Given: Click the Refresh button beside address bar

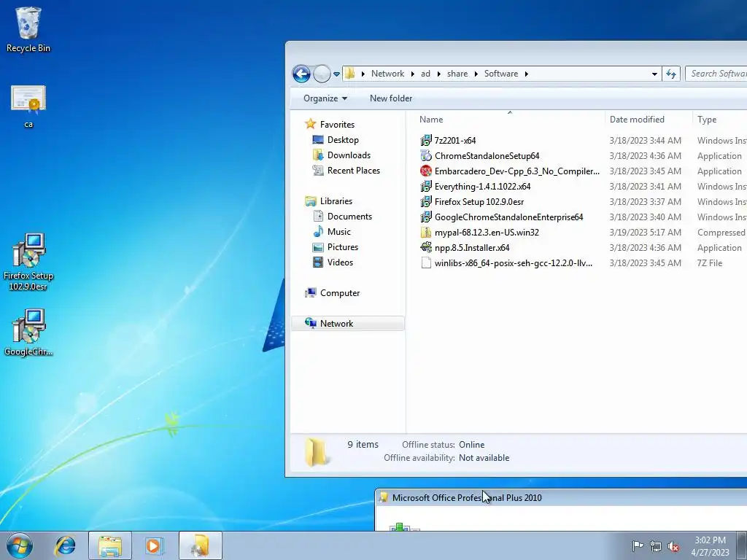Looking at the screenshot, I should pyautogui.click(x=671, y=74).
